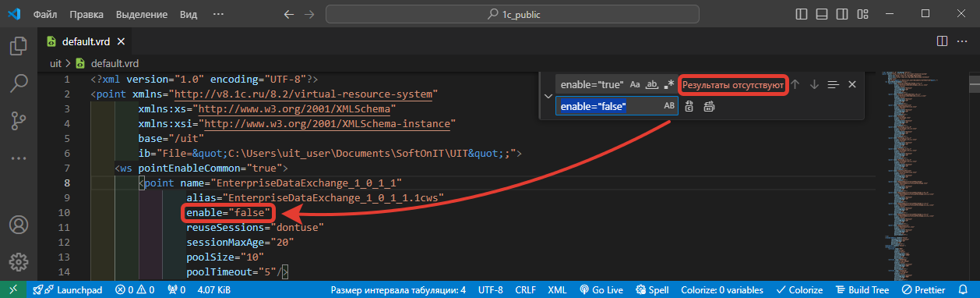Click default.vrd in breadcrumb
This screenshot has width=980, height=298.
(x=115, y=63)
